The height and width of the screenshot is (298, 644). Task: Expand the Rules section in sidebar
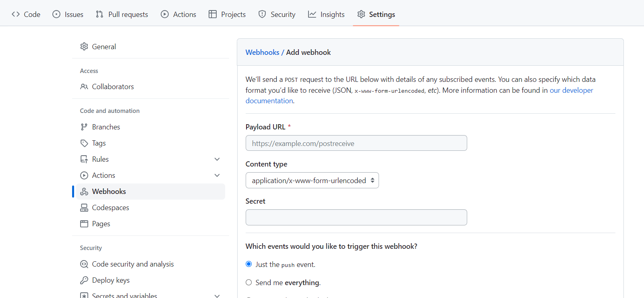point(217,159)
